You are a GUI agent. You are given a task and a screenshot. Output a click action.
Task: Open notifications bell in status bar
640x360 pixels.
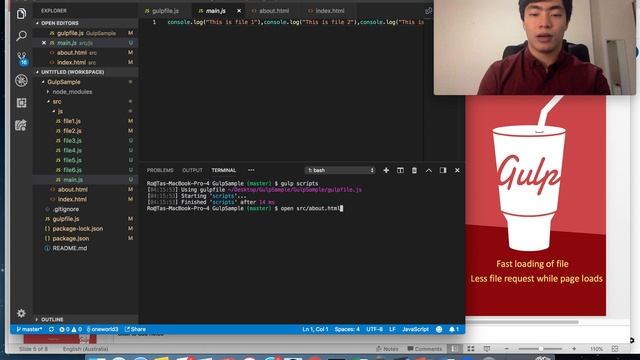coord(454,329)
